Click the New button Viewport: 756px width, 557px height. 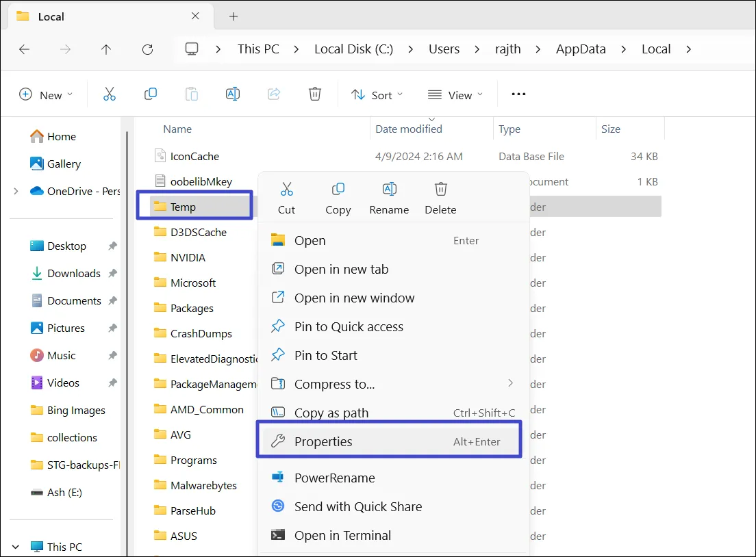point(45,95)
